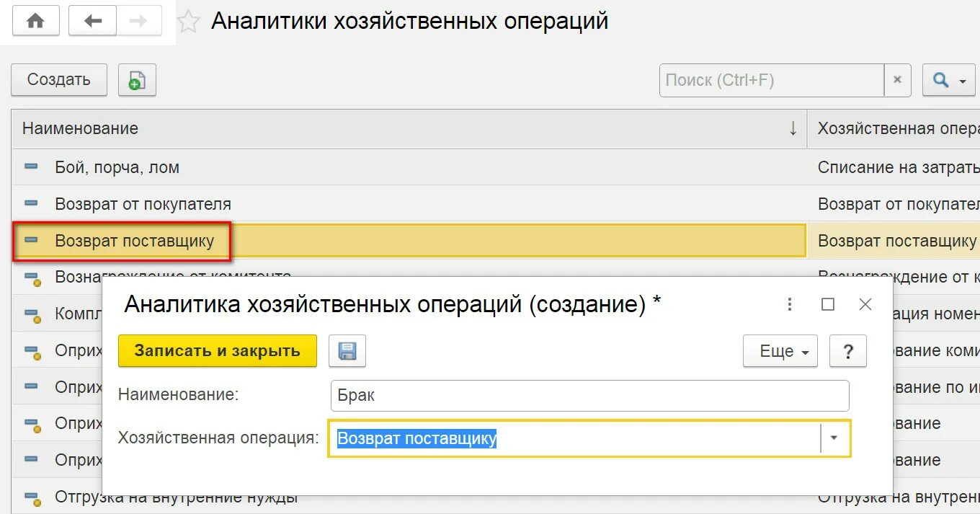
Task: Create new item by copying icon
Action: click(137, 80)
